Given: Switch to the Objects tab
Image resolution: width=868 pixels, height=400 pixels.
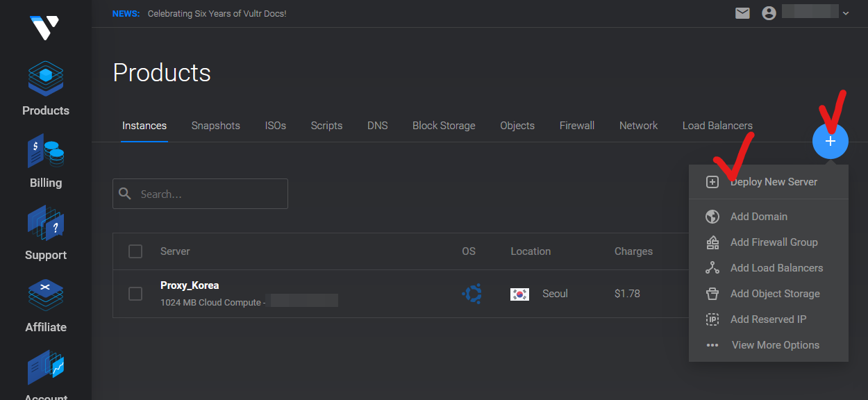Looking at the screenshot, I should 517,126.
